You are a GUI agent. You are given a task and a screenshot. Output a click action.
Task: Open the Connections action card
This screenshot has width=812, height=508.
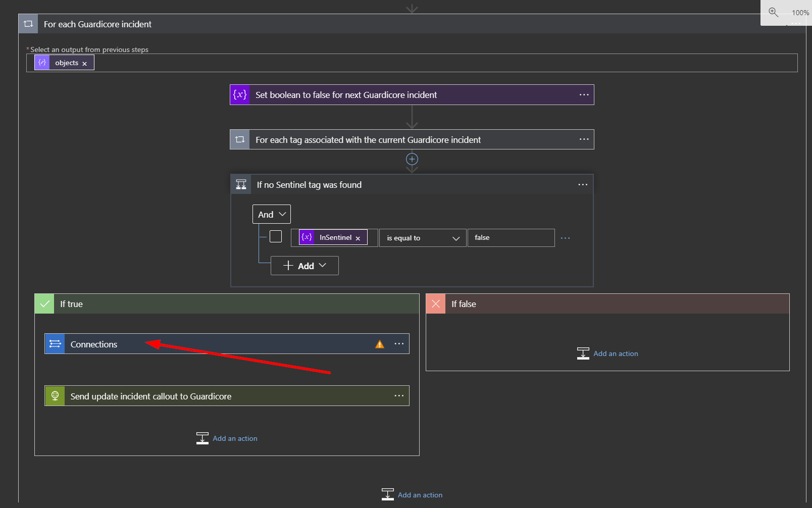tap(227, 344)
